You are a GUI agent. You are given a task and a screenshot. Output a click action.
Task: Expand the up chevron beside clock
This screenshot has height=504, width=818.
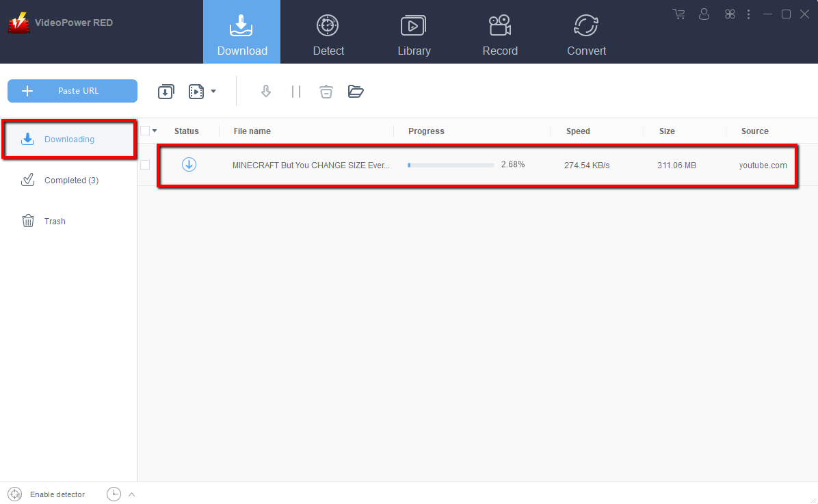(132, 494)
